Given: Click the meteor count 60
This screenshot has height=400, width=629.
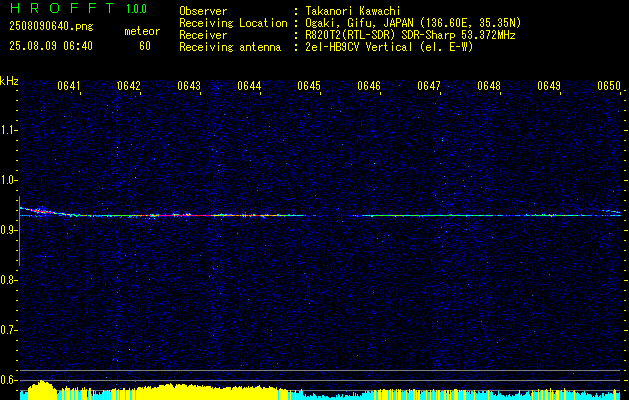Looking at the screenshot, I should (145, 46).
